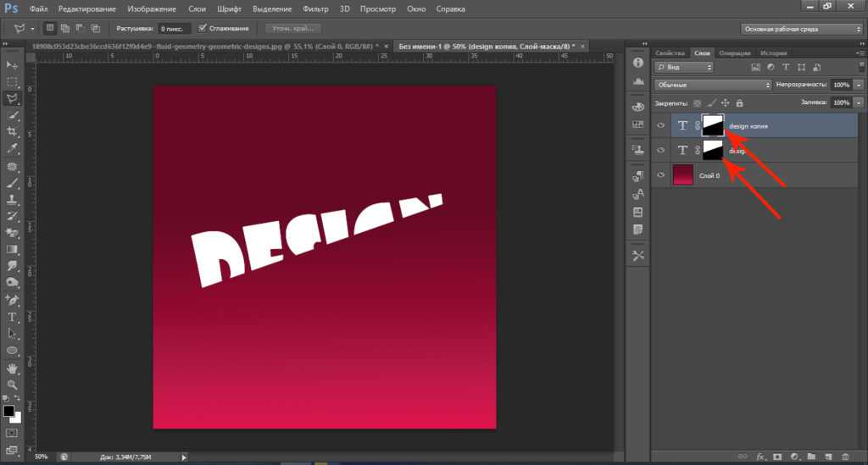Select the Horizontal Type tool in toolbar
This screenshot has width=868, height=465.
12,317
